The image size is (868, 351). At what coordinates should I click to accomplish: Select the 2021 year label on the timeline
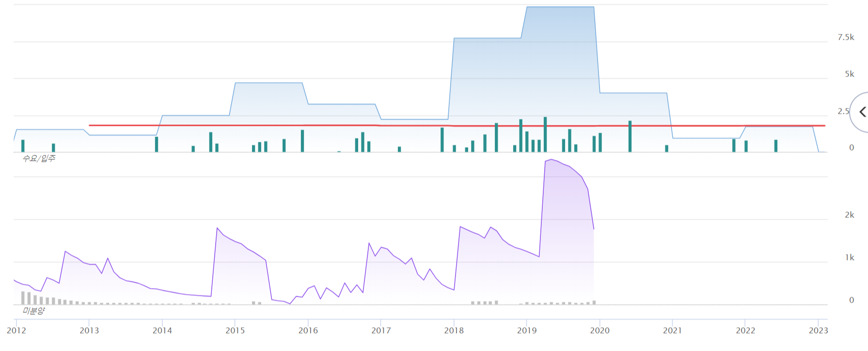tap(673, 331)
